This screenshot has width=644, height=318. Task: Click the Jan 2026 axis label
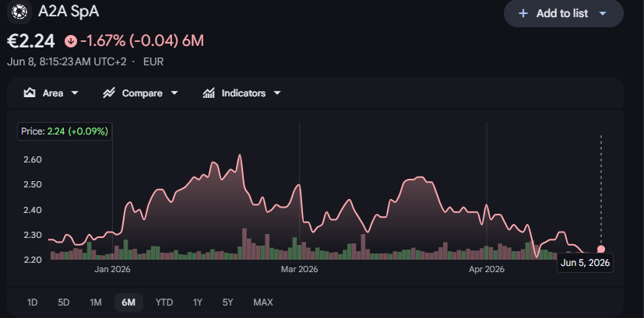pyautogui.click(x=112, y=270)
